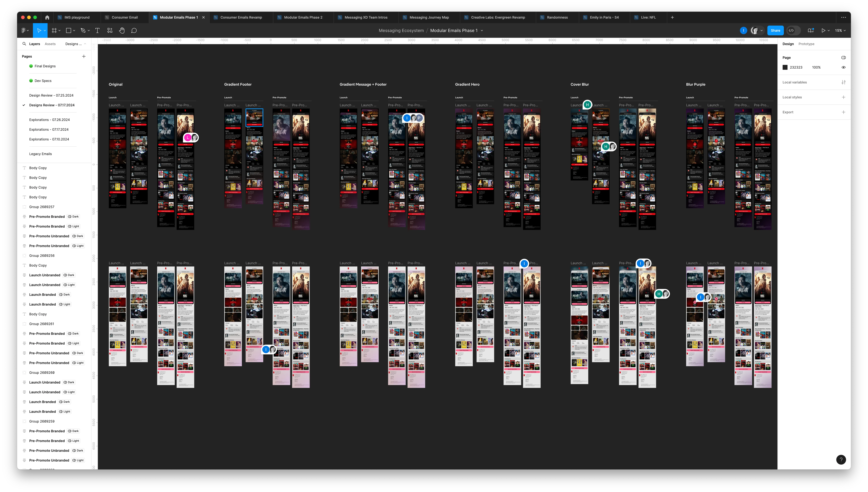Switch to the Prototype tab
The width and height of the screenshot is (868, 492).
[806, 44]
